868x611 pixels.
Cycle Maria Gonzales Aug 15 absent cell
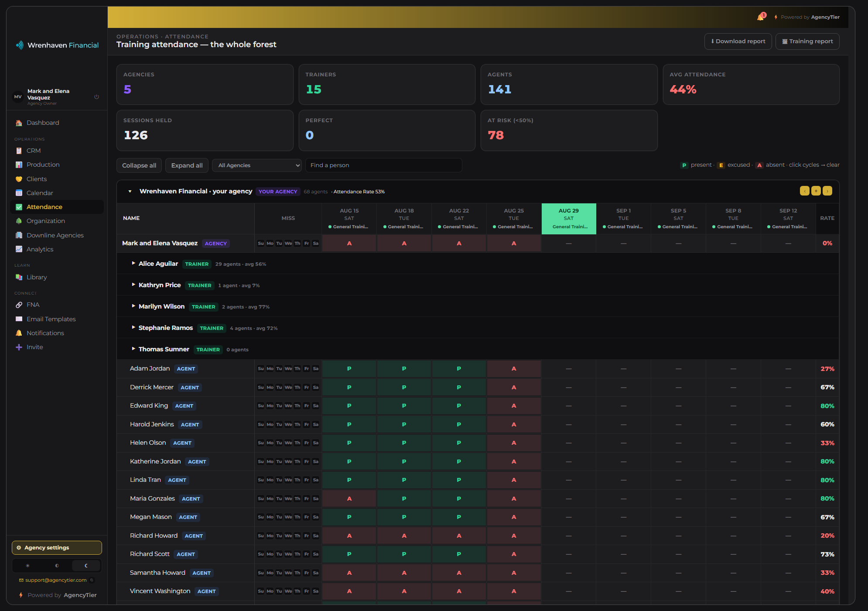coord(349,498)
